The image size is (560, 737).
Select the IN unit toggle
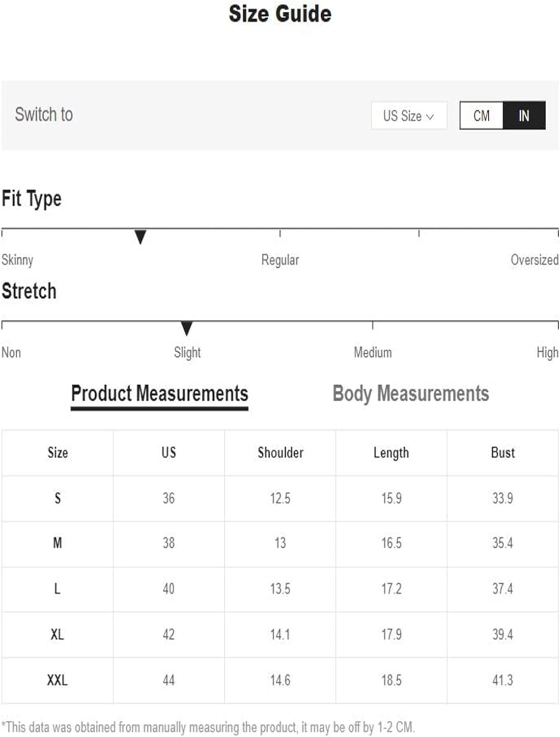pos(524,115)
